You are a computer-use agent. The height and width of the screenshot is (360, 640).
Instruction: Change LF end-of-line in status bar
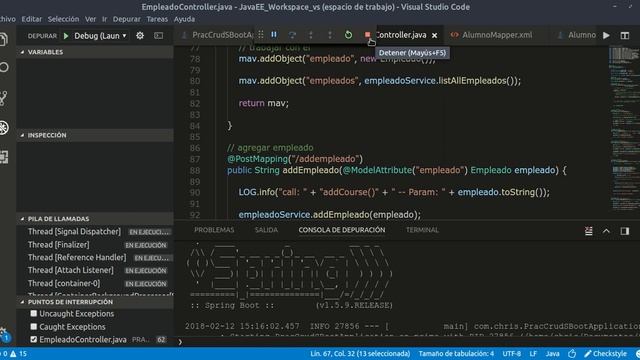(533, 354)
